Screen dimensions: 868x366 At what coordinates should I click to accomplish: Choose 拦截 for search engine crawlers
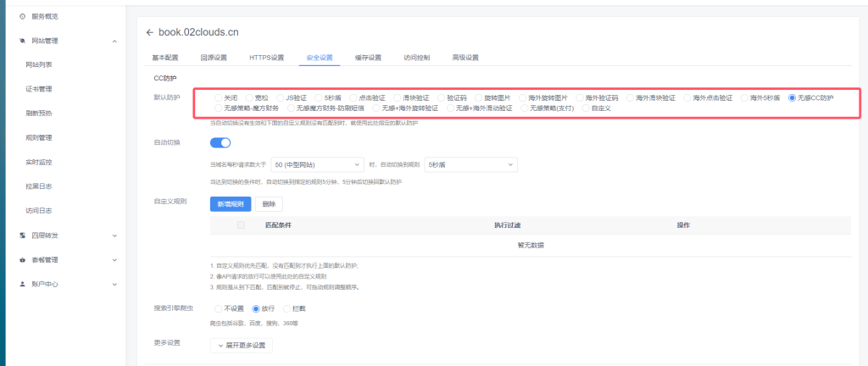tap(287, 308)
